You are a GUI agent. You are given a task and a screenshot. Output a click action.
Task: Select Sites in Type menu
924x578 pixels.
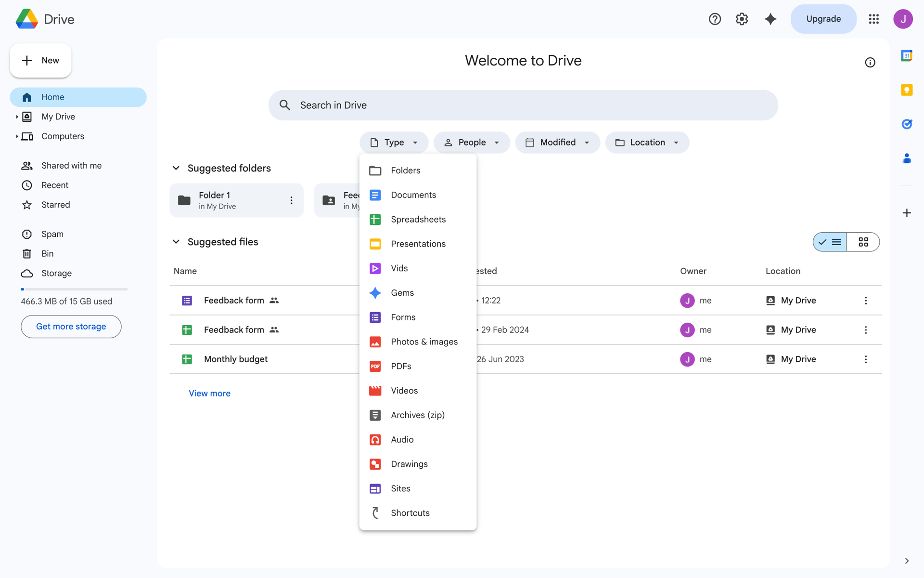click(418, 488)
